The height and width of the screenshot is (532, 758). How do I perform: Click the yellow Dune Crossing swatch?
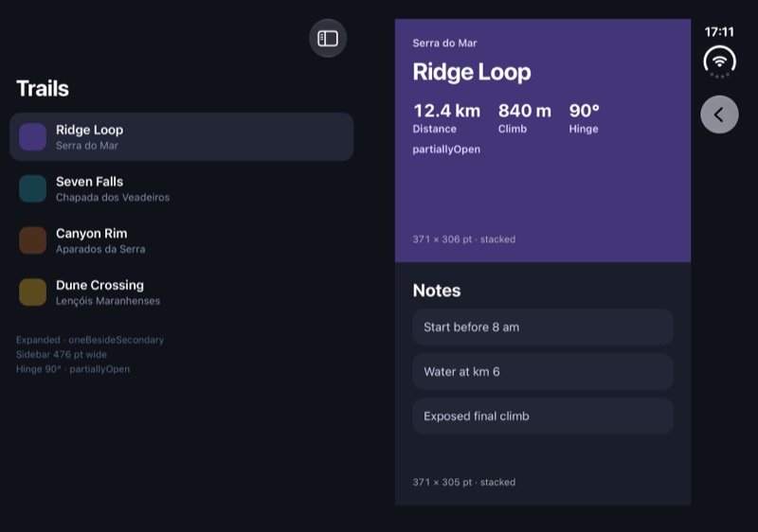(x=33, y=292)
